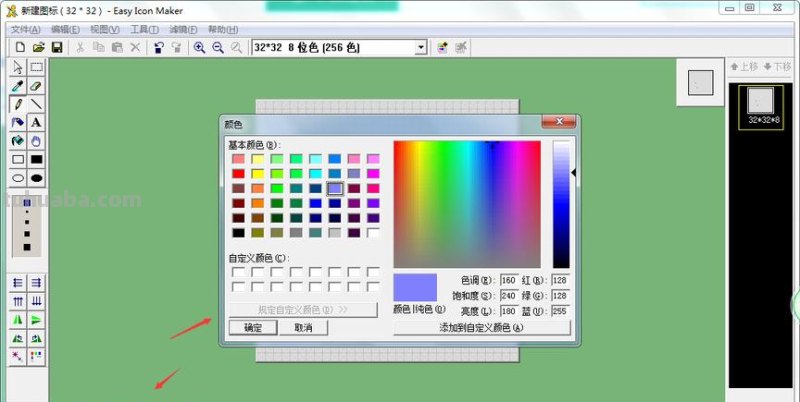Click the Copy toolbar icon
Image resolution: width=800 pixels, height=402 pixels.
98,47
